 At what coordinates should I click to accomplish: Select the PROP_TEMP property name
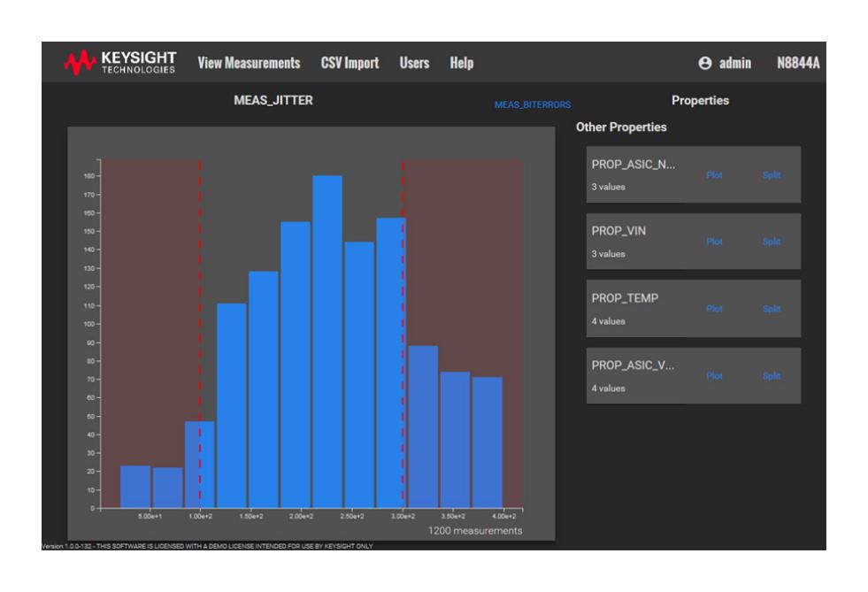(x=625, y=298)
